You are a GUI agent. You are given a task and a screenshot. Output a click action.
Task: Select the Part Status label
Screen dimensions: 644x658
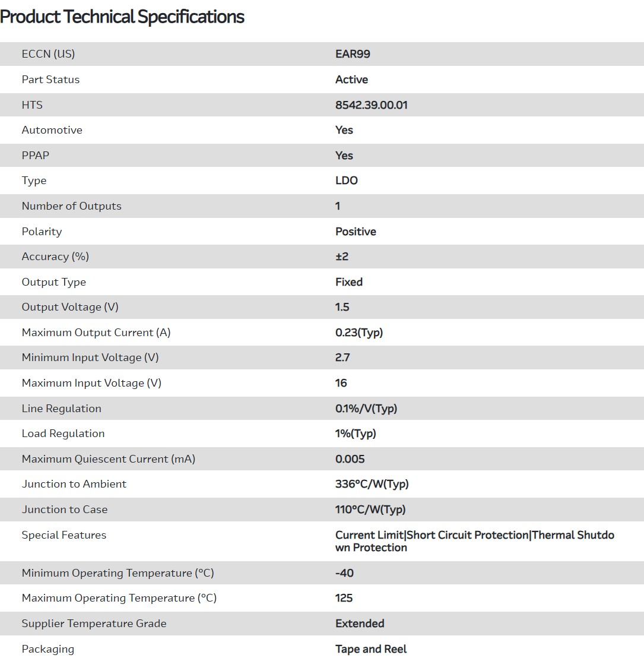click(x=50, y=80)
